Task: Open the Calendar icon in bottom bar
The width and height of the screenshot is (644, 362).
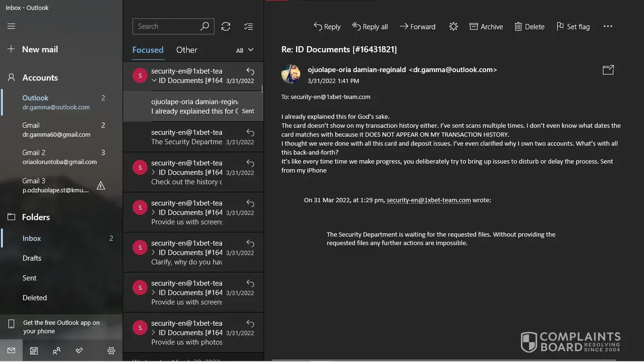Action: [x=34, y=351]
